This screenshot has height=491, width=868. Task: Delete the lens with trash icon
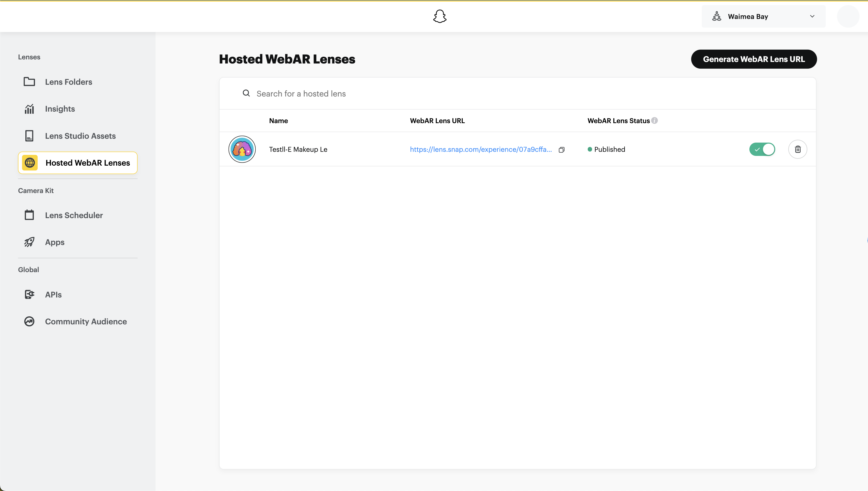click(x=798, y=150)
